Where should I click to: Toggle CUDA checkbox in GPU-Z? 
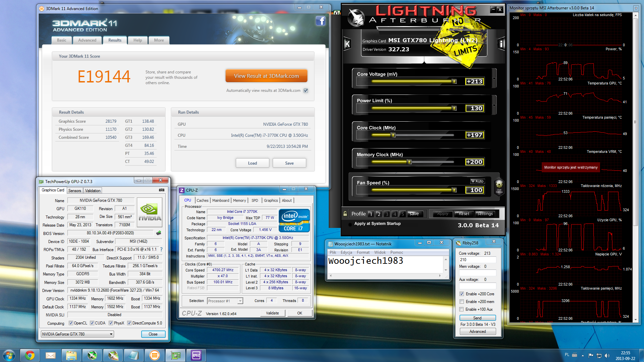92,323
